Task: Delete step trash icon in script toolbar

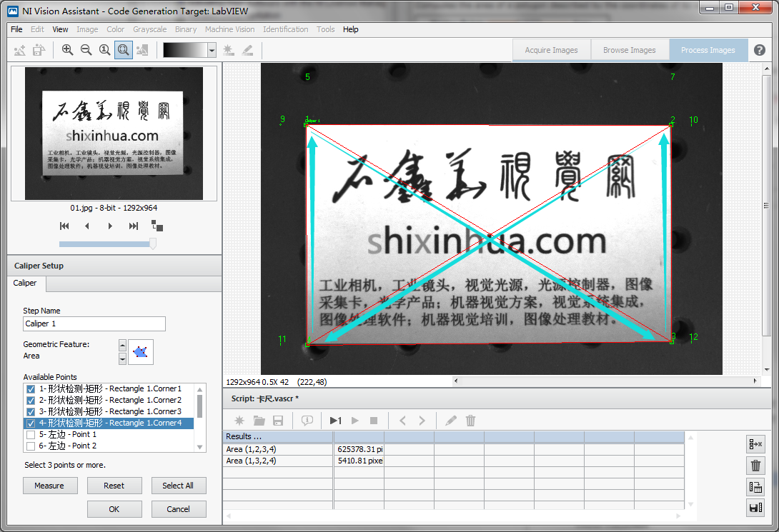Action: tap(470, 421)
